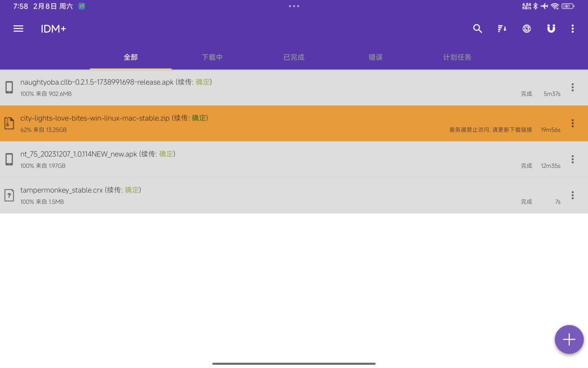Screen dimensions: 588x368
Task: Switch to the 下载中 tab
Action: [x=212, y=57]
